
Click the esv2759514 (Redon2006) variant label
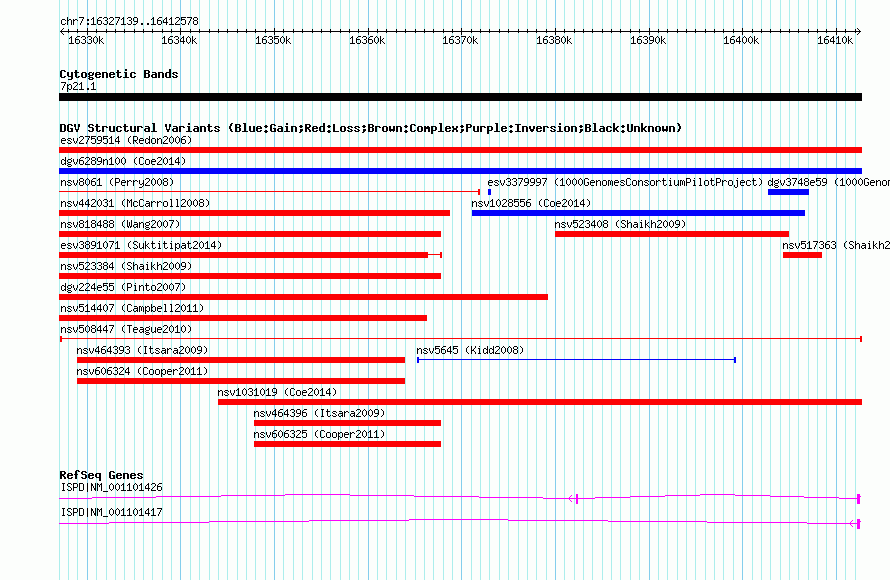pyautogui.click(x=126, y=140)
